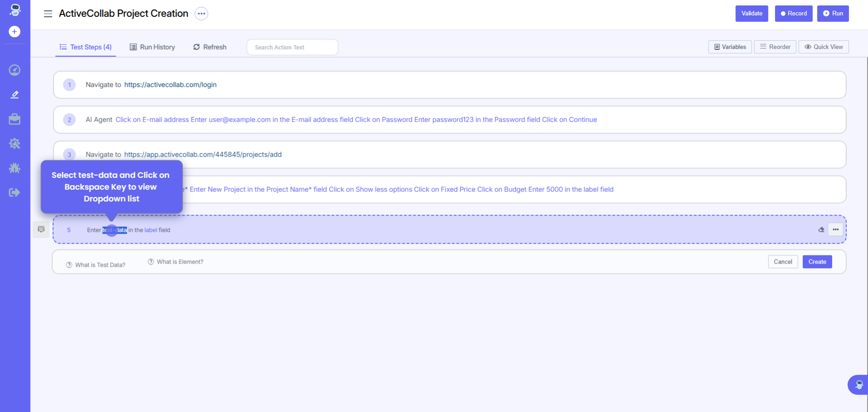
Task: Open the dashboard gauge icon
Action: pyautogui.click(x=15, y=70)
